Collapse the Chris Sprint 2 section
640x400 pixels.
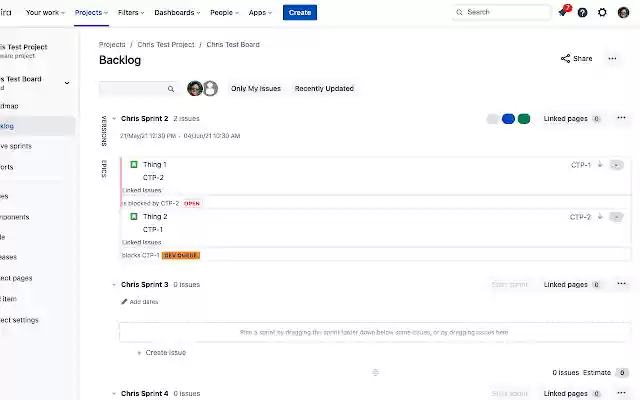point(114,118)
